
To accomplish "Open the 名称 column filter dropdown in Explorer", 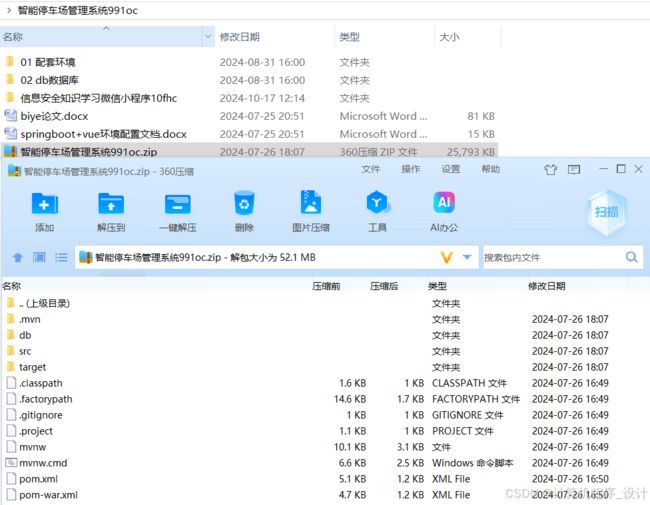I will point(208,36).
